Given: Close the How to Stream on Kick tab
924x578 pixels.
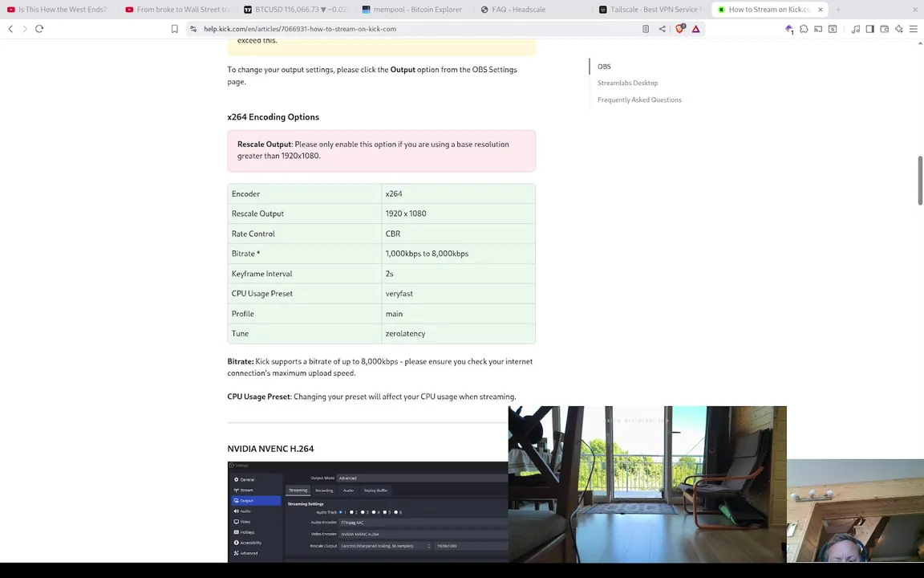Looking at the screenshot, I should tap(821, 10).
